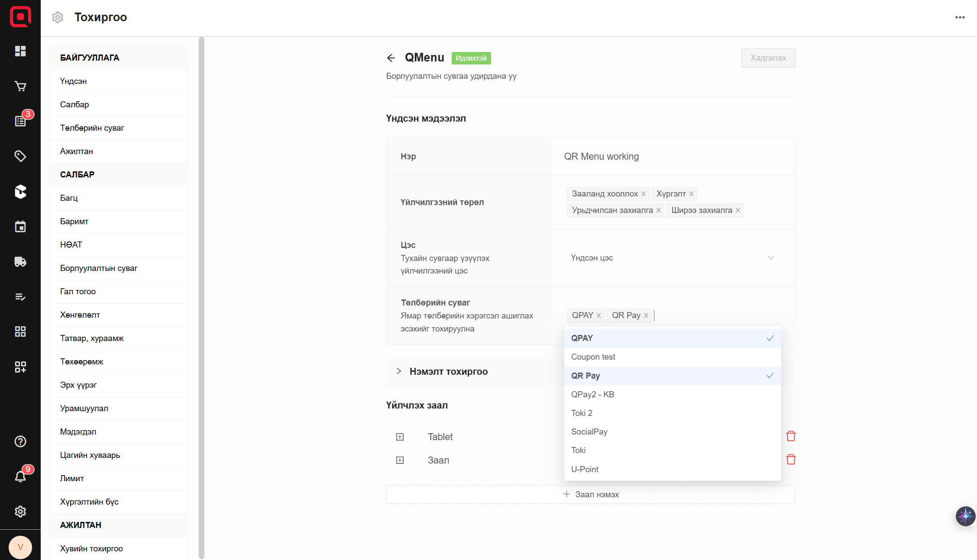Click the help question mark icon

point(20,441)
